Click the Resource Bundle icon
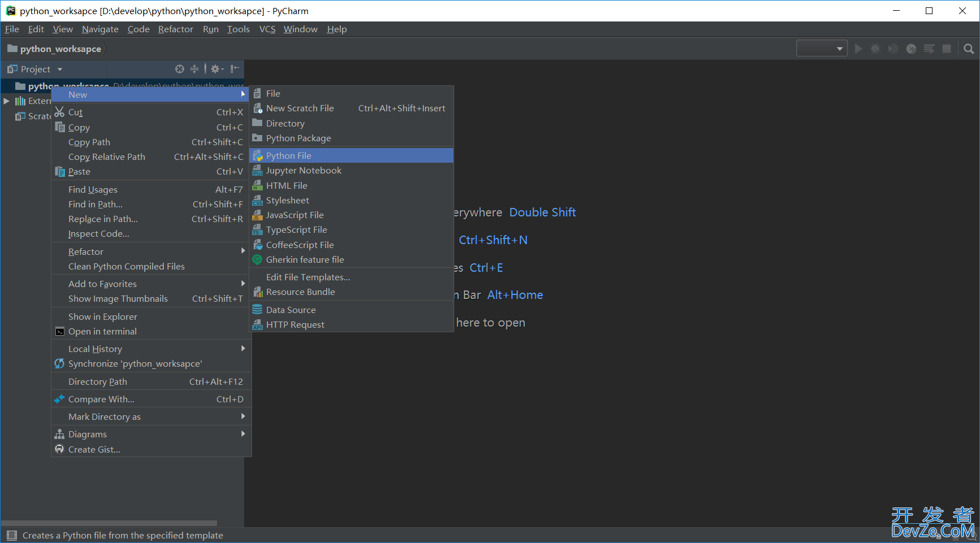 tap(257, 292)
